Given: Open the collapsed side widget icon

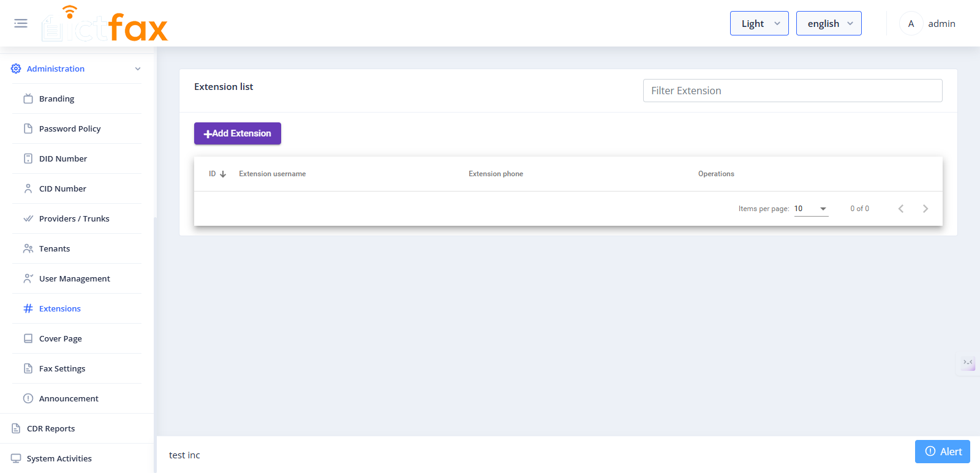Looking at the screenshot, I should point(968,363).
